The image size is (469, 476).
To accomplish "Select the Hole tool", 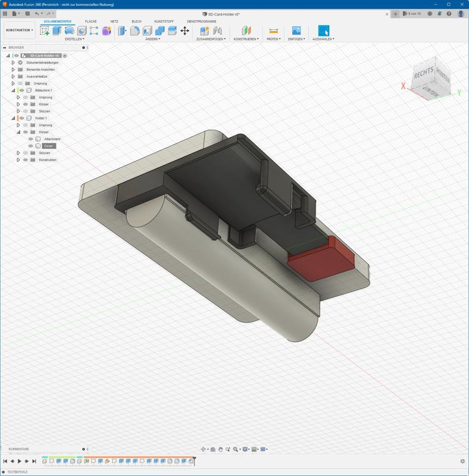I will [x=82, y=31].
